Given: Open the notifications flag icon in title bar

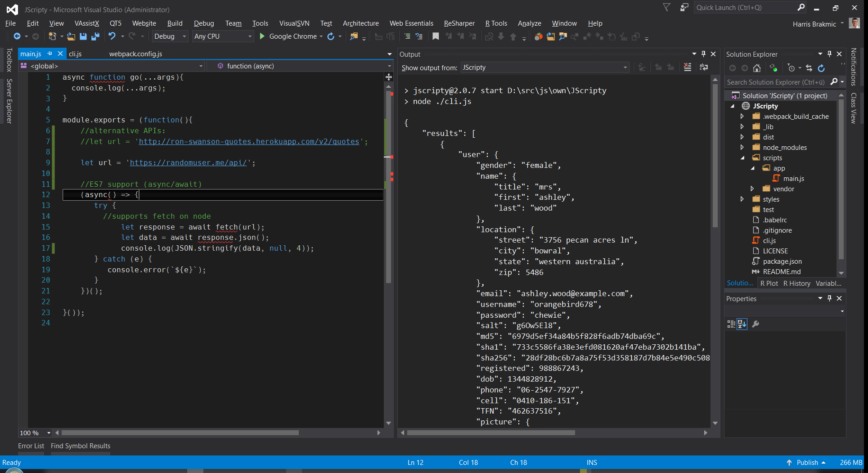Looking at the screenshot, I should [x=667, y=7].
